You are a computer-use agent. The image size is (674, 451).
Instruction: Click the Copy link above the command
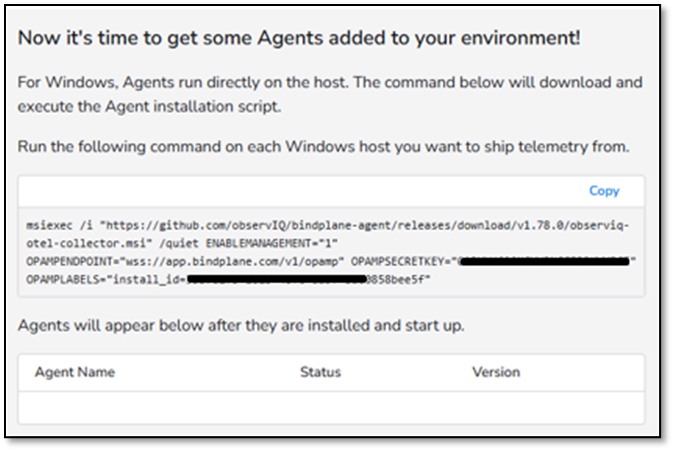click(x=604, y=191)
